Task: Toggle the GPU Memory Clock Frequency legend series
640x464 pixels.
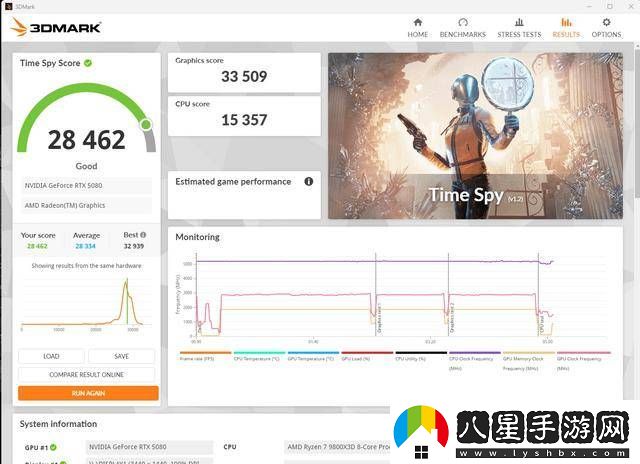Action: click(529, 360)
